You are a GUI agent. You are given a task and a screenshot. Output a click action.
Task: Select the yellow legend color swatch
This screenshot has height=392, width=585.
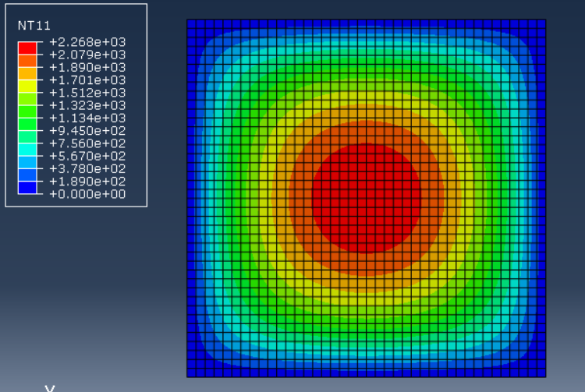click(27, 87)
